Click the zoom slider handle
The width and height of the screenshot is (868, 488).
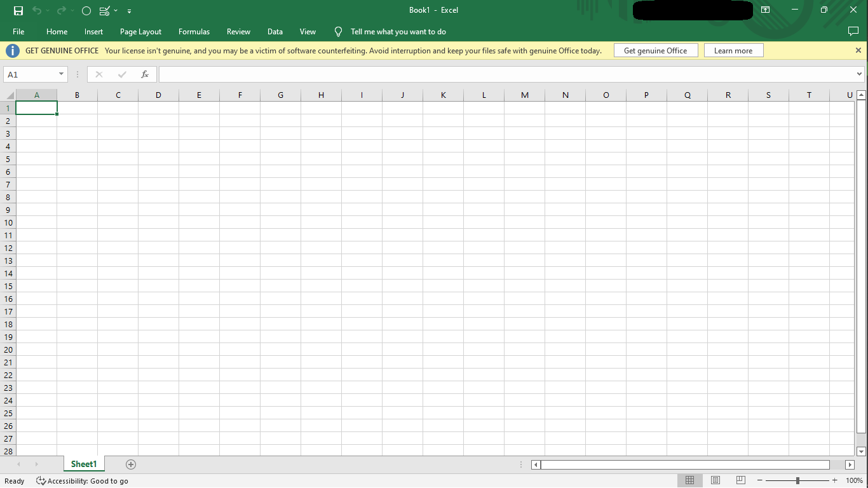coord(797,480)
